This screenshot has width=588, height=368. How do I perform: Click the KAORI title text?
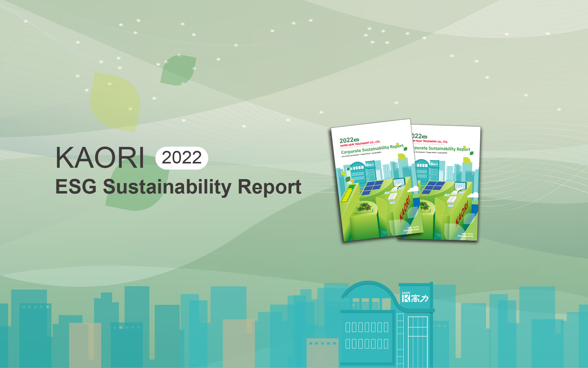[x=100, y=158]
